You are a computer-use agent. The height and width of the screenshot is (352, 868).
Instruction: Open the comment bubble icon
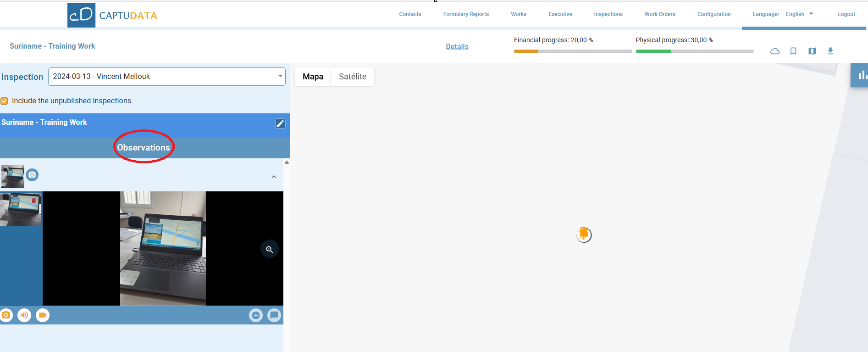click(274, 315)
